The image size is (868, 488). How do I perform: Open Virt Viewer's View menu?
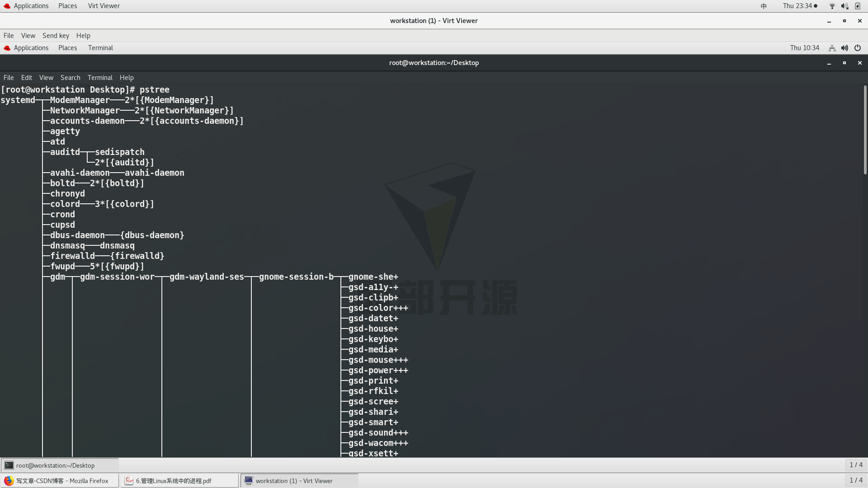[x=28, y=36]
